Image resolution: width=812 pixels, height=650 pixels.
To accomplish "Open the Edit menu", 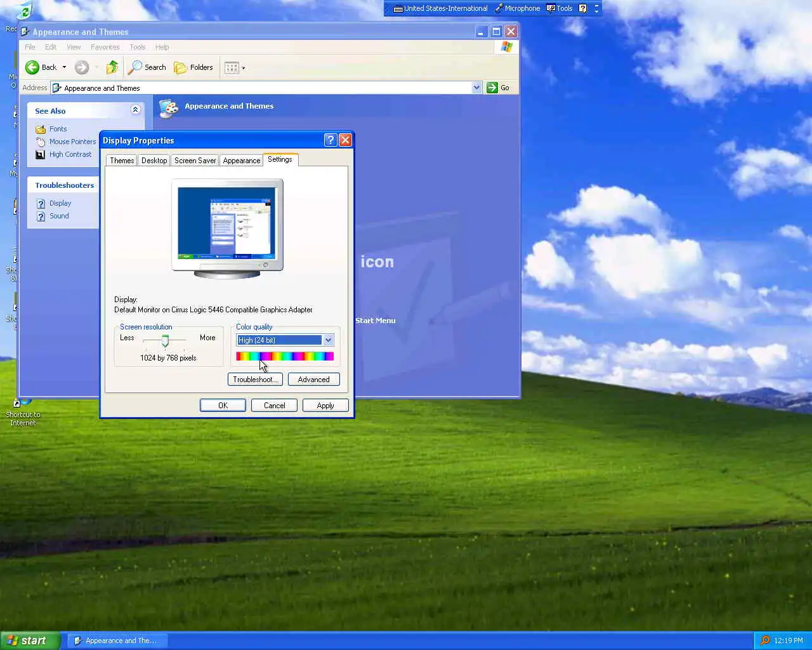I will 51,47.
